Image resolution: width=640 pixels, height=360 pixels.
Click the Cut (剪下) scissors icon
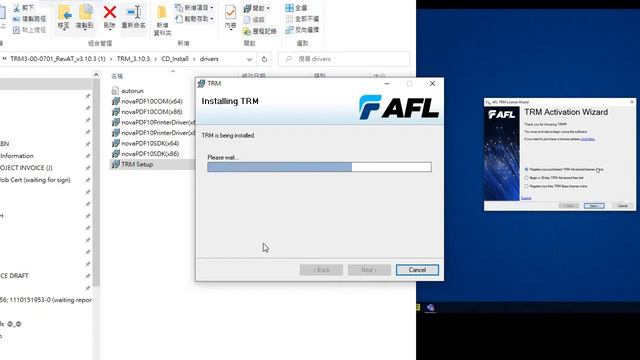16,8
